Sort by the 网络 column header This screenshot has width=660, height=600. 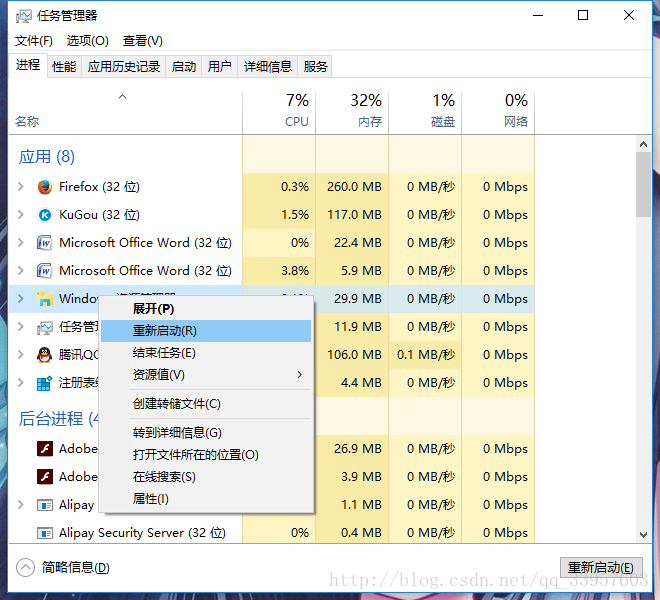tap(498, 113)
